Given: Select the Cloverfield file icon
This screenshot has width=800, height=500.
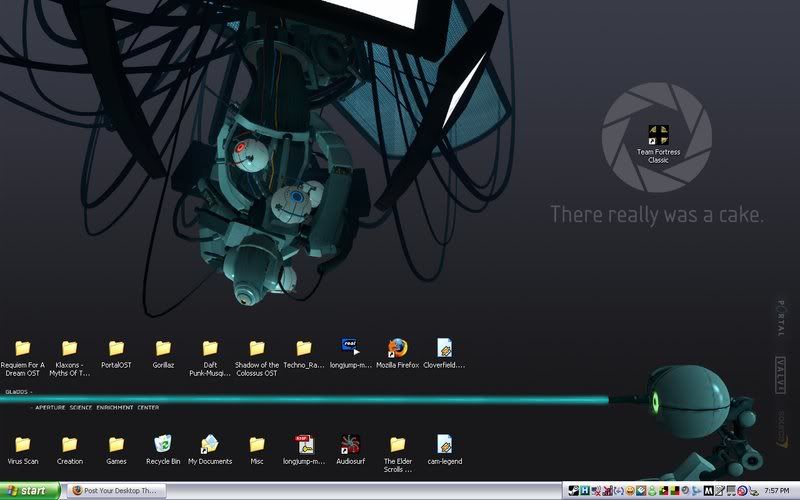Looking at the screenshot, I should tap(445, 348).
